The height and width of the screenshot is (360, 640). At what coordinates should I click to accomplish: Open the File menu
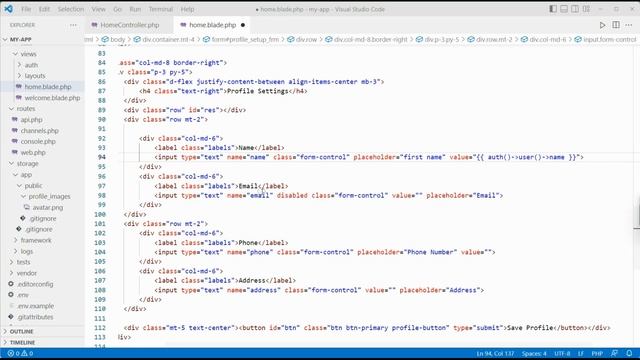click(x=26, y=9)
